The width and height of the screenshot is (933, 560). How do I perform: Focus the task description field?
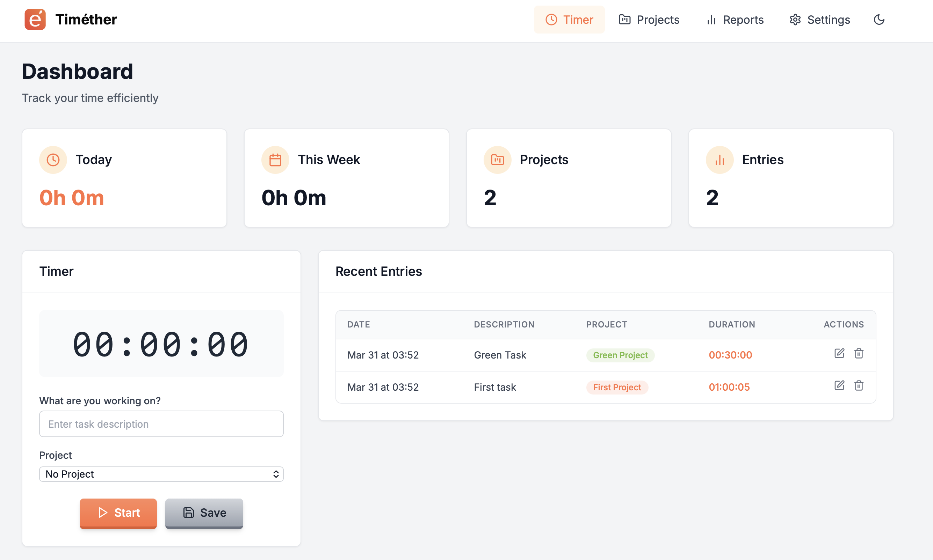pos(161,424)
